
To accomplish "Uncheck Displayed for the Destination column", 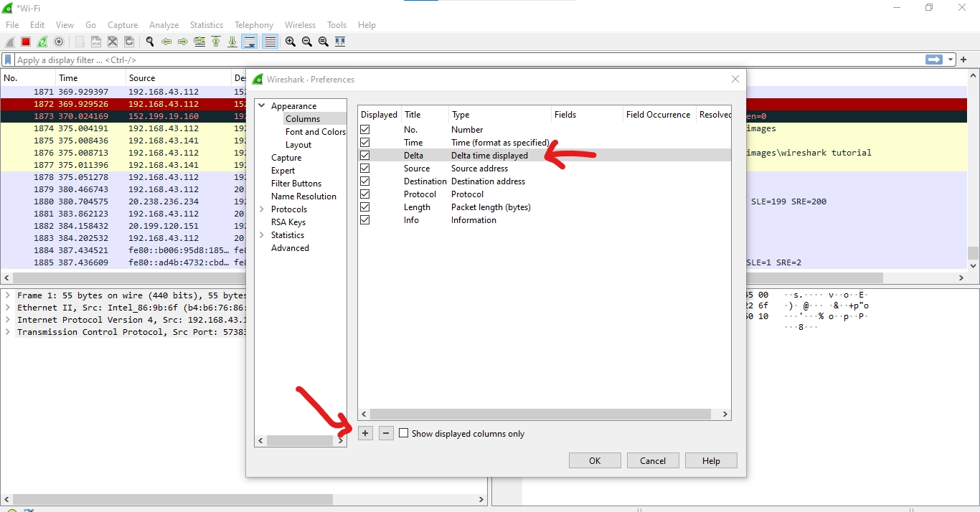I will (x=365, y=181).
